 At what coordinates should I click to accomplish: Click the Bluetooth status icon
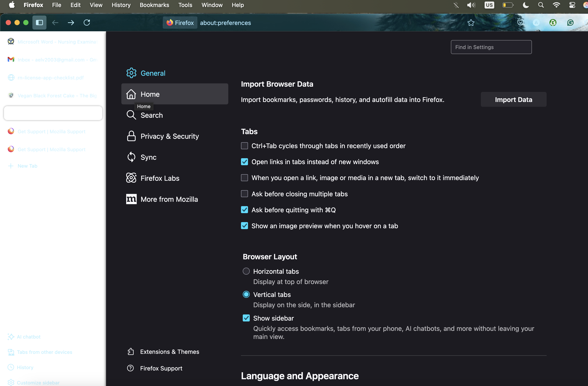[x=456, y=5]
